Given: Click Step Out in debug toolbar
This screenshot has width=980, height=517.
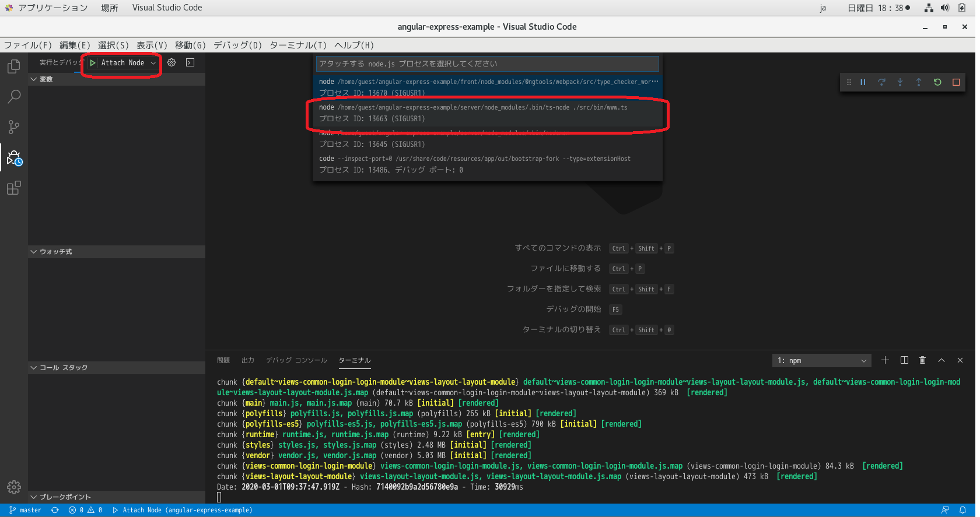Looking at the screenshot, I should (x=919, y=82).
